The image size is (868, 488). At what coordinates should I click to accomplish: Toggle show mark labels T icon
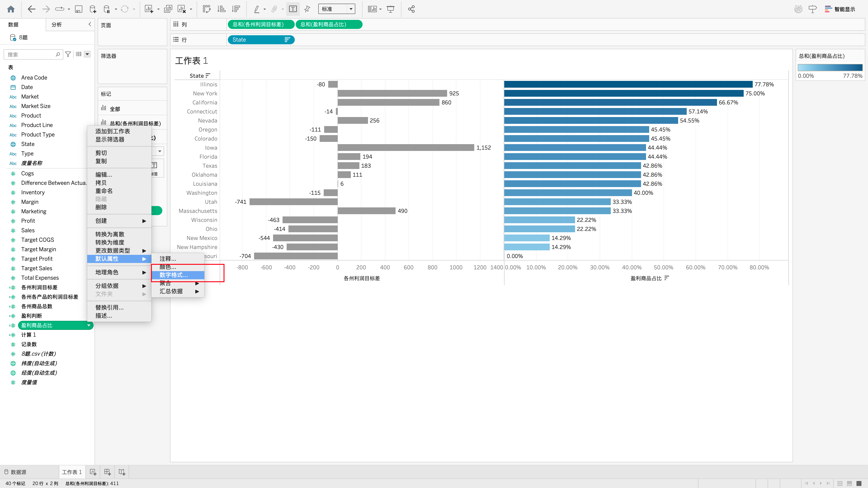(293, 9)
